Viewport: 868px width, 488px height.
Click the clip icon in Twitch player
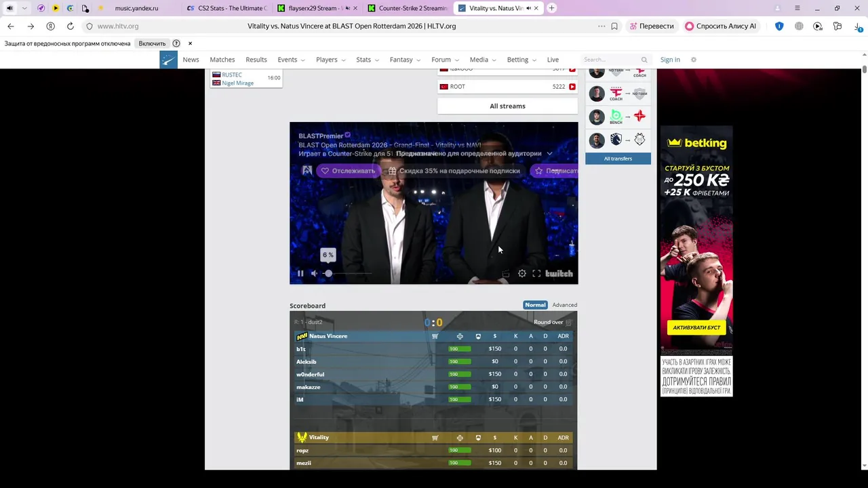tap(505, 274)
